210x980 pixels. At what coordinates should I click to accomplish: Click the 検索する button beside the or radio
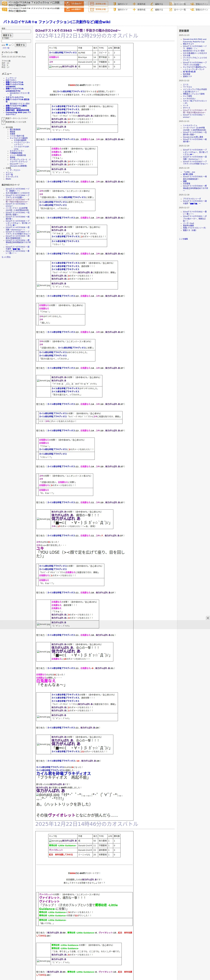(20, 45)
